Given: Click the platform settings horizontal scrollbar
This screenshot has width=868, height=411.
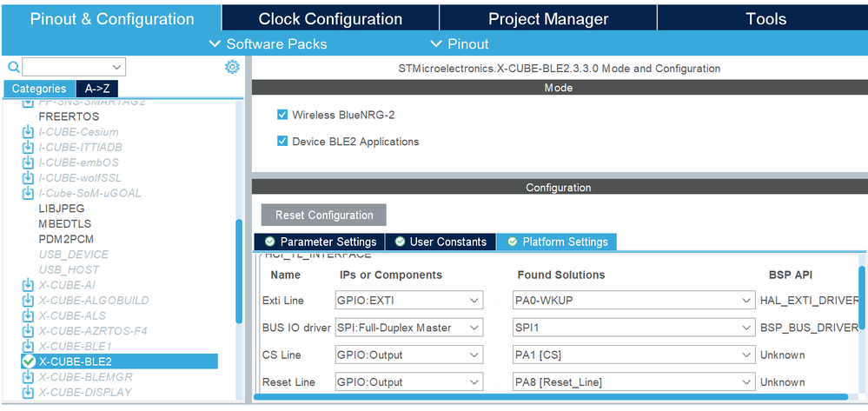Looking at the screenshot, I should (x=551, y=396).
